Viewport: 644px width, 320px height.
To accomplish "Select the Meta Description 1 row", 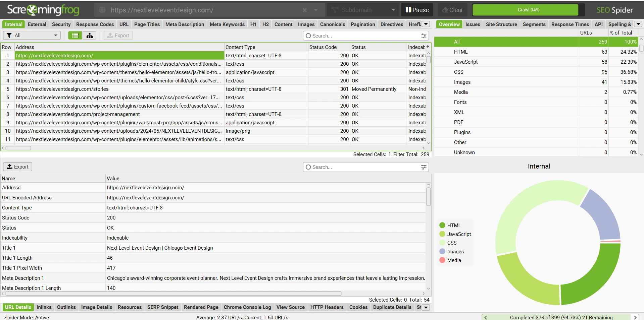I will click(x=213, y=278).
